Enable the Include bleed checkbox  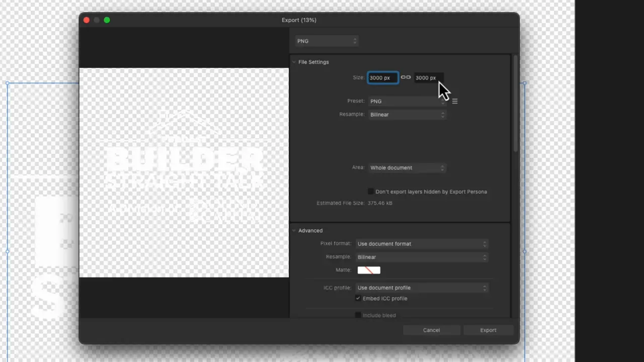pos(358,315)
